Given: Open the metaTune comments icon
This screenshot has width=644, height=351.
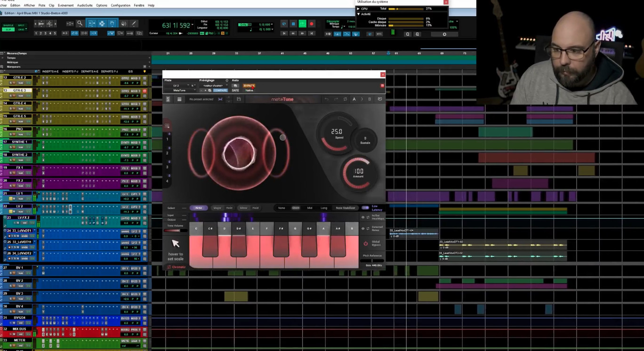Looking at the screenshot, I should (379, 99).
